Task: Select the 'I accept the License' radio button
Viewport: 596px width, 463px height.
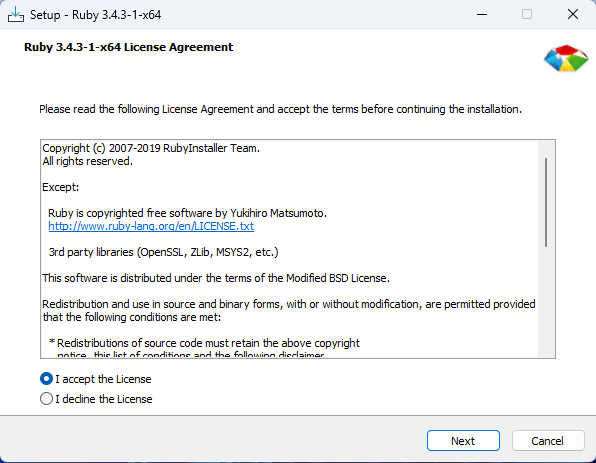Action: pos(46,379)
